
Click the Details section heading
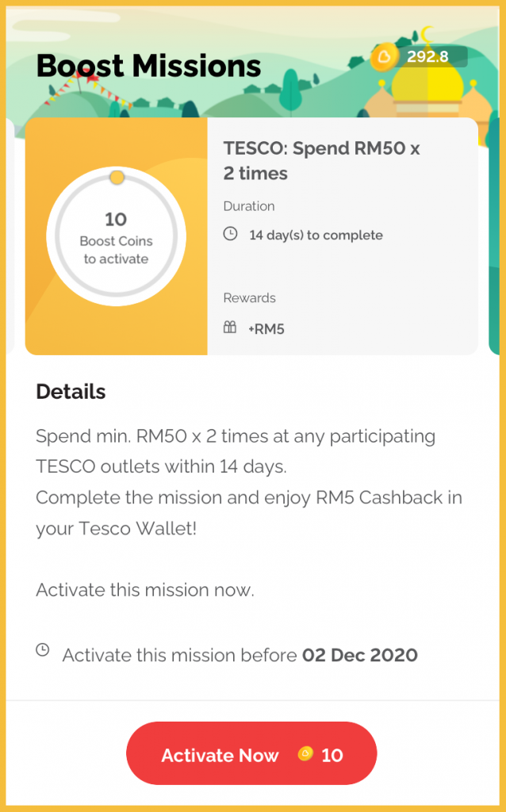pos(71,392)
